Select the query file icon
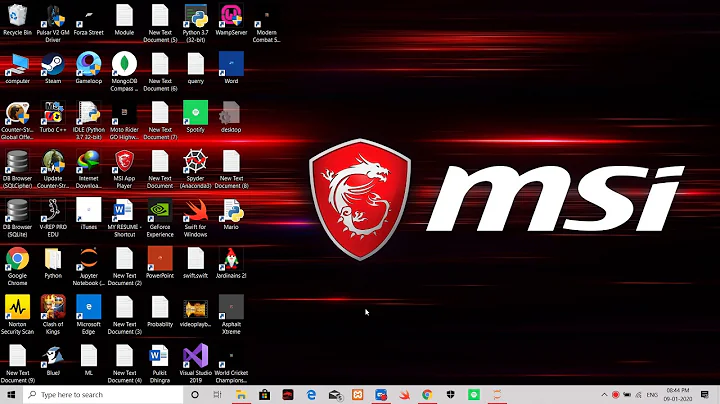Screen dimensions: 720x404 tap(195, 68)
